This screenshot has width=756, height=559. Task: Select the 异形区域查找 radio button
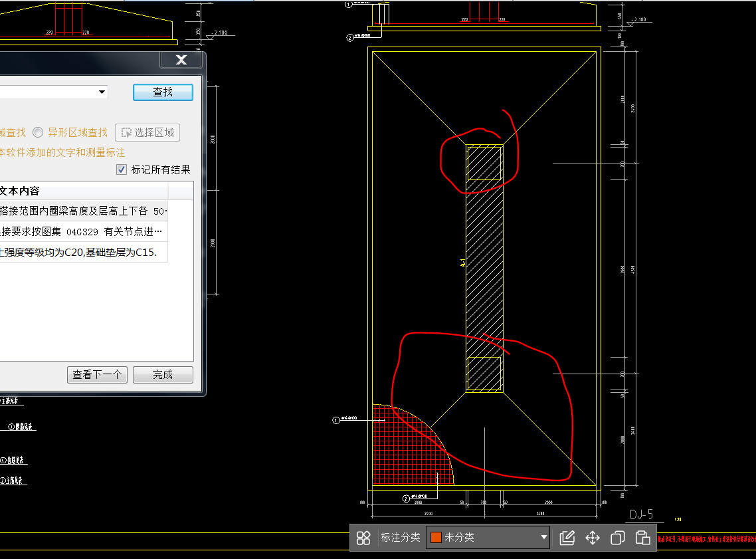pos(38,132)
